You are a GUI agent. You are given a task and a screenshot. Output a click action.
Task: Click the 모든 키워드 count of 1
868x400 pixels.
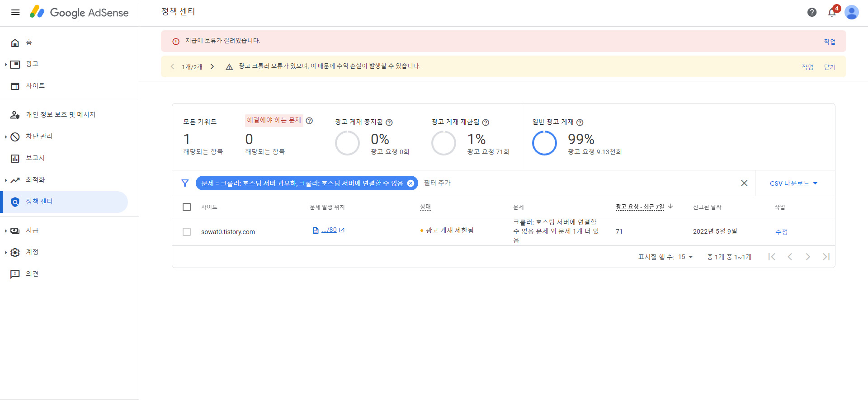[x=187, y=139]
